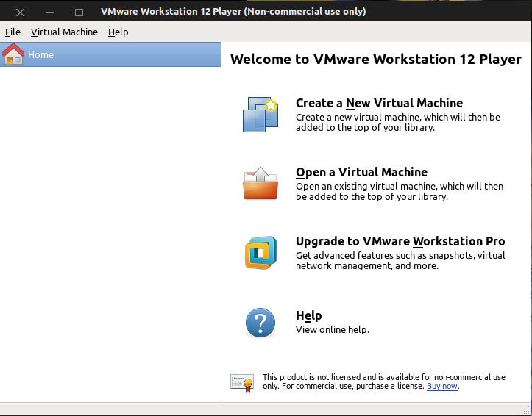Click the 'This product is not licensed' notice
This screenshot has width=532, height=416.
[x=384, y=381]
